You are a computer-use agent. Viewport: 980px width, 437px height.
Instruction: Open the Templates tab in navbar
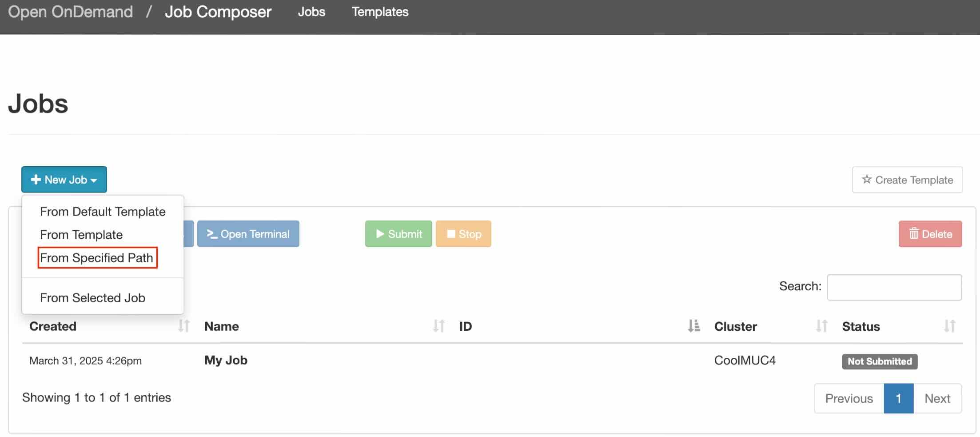tap(380, 12)
